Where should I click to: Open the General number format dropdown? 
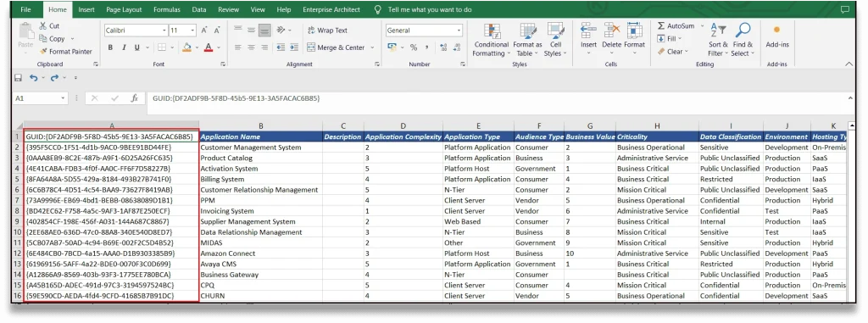[459, 31]
